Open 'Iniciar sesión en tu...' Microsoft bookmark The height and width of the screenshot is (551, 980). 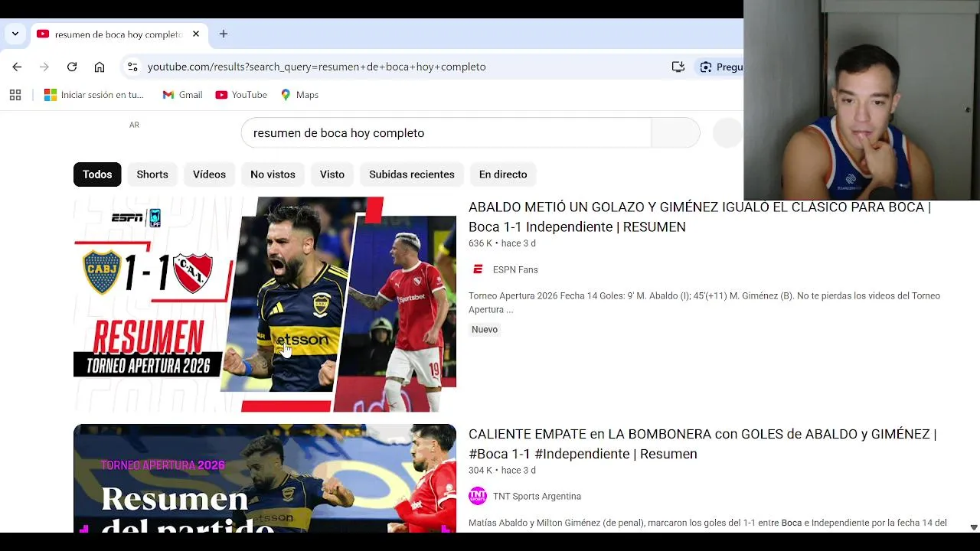(x=94, y=95)
